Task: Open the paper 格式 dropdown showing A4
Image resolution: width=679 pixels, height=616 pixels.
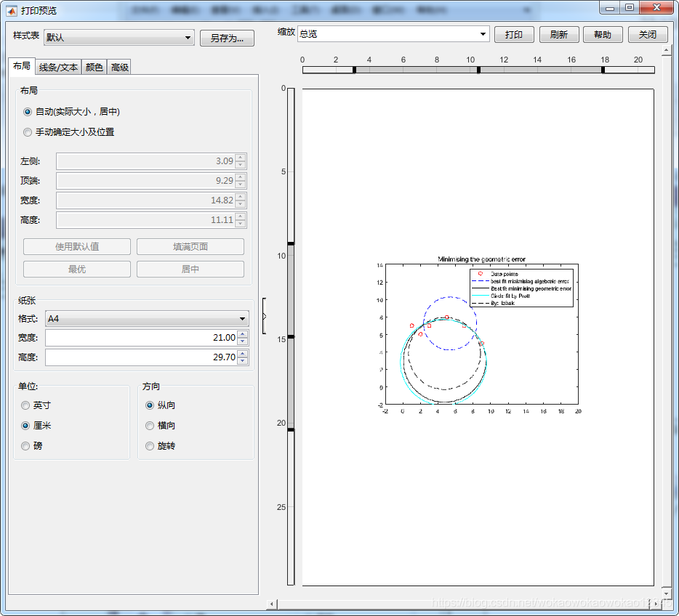Action: [242, 318]
